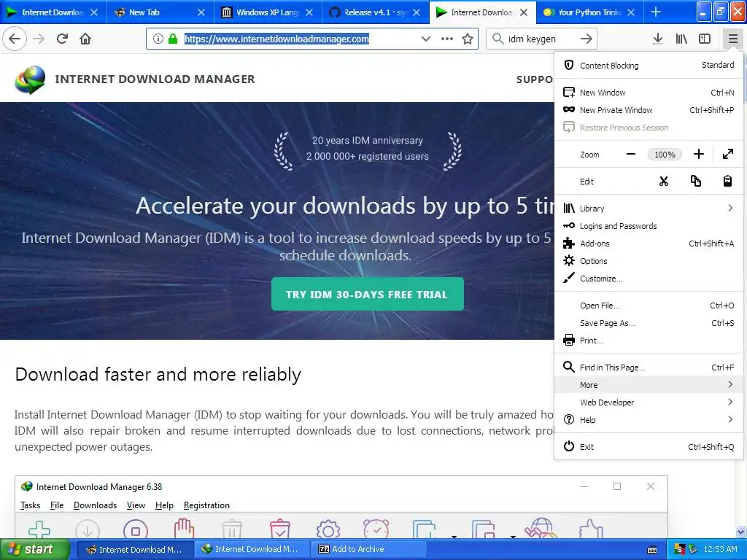Switch to Windows XP Lang tab
The image size is (747, 560).
click(x=267, y=12)
